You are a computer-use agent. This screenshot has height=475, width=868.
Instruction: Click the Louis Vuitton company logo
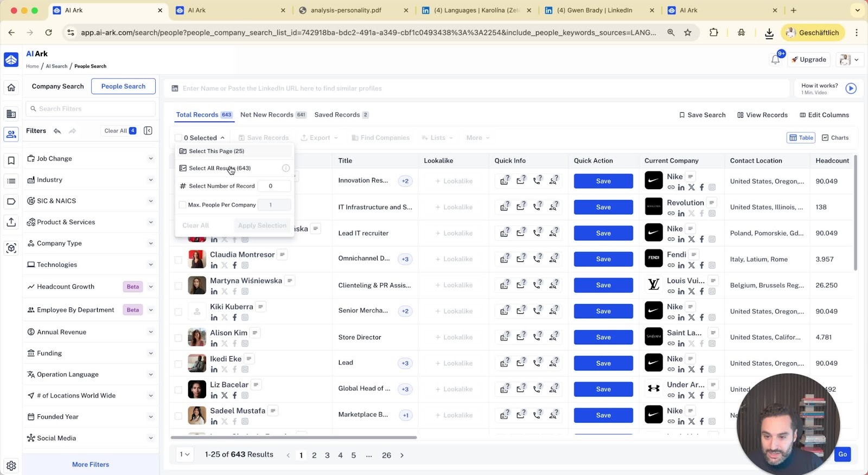(x=654, y=284)
